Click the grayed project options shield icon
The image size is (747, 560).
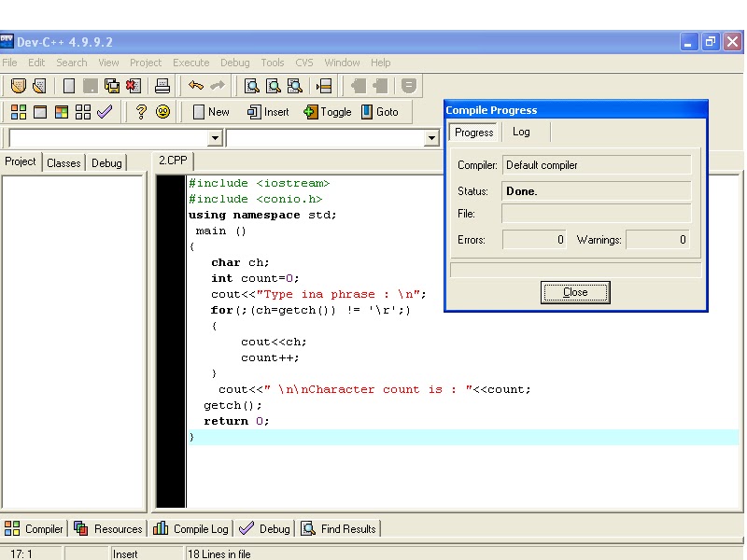409,86
